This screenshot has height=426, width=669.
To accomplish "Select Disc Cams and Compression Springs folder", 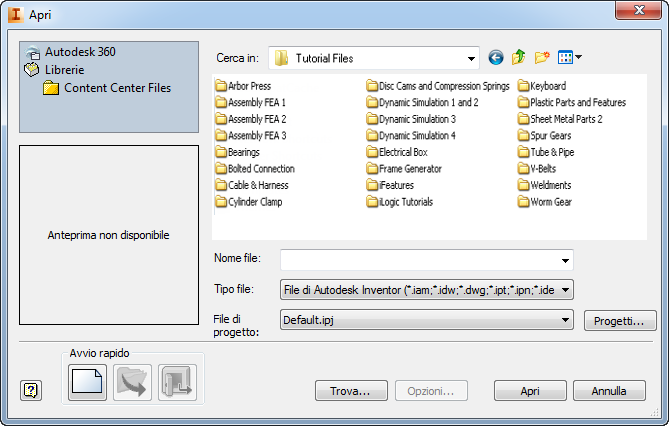I will click(438, 86).
